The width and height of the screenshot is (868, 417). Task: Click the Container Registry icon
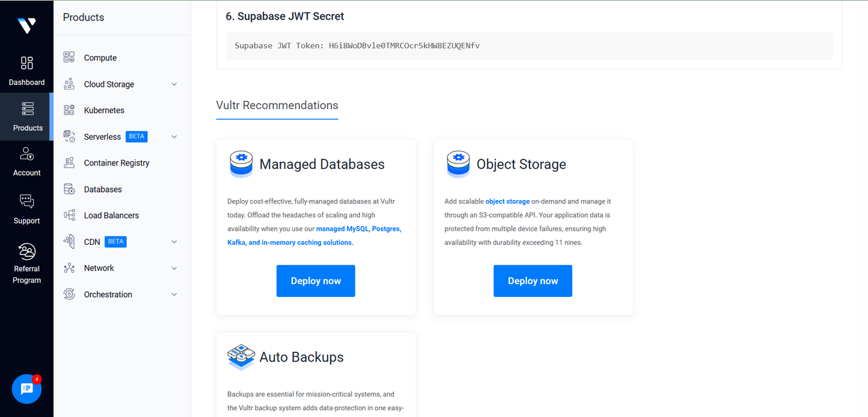(69, 163)
